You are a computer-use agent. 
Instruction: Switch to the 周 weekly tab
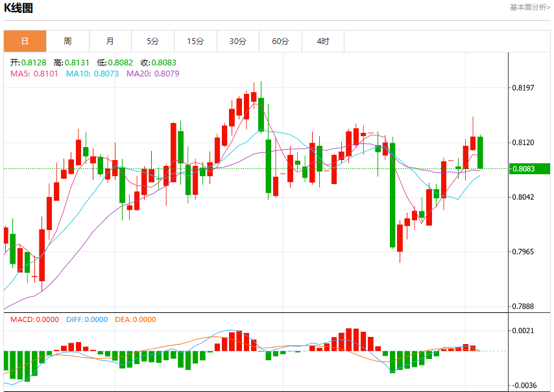[x=67, y=41]
